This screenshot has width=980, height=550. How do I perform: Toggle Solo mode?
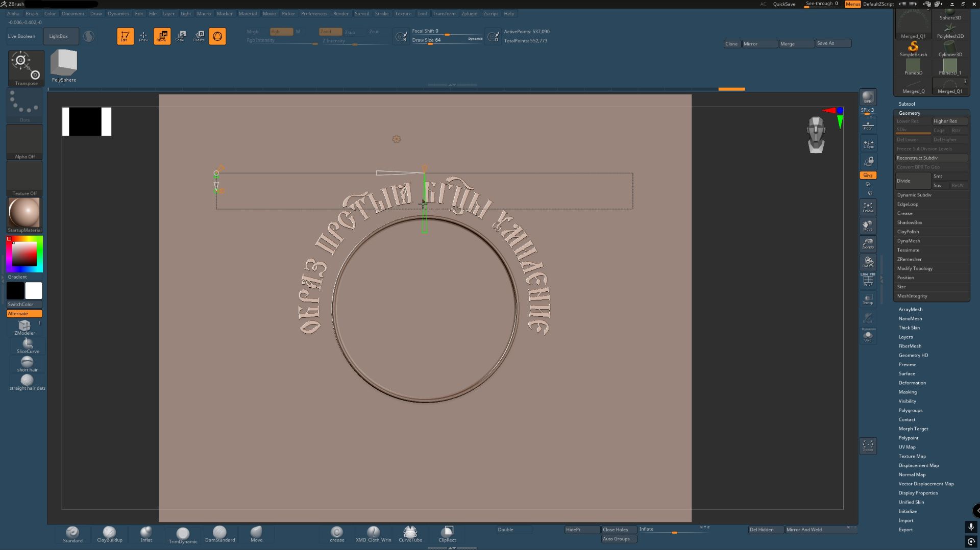[x=868, y=336]
